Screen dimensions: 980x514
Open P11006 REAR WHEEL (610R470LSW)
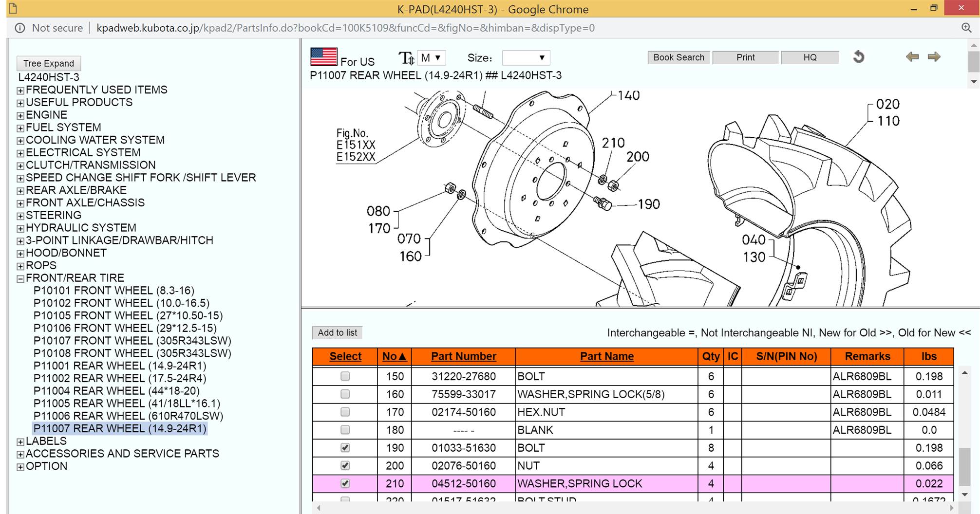128,416
